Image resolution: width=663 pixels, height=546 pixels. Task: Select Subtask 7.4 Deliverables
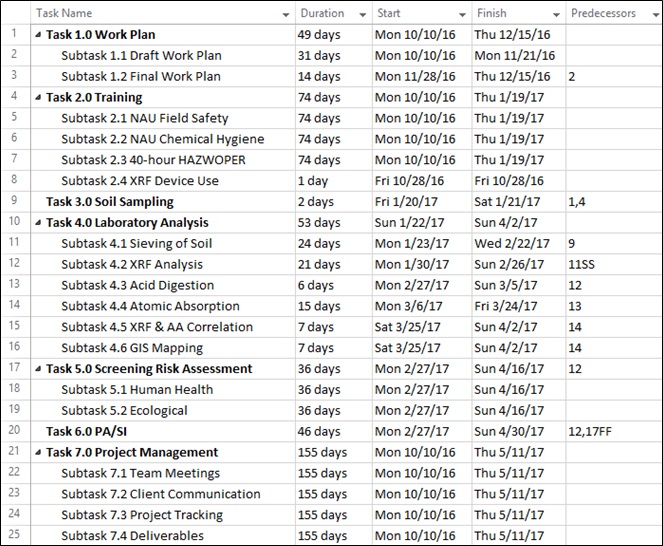132,536
